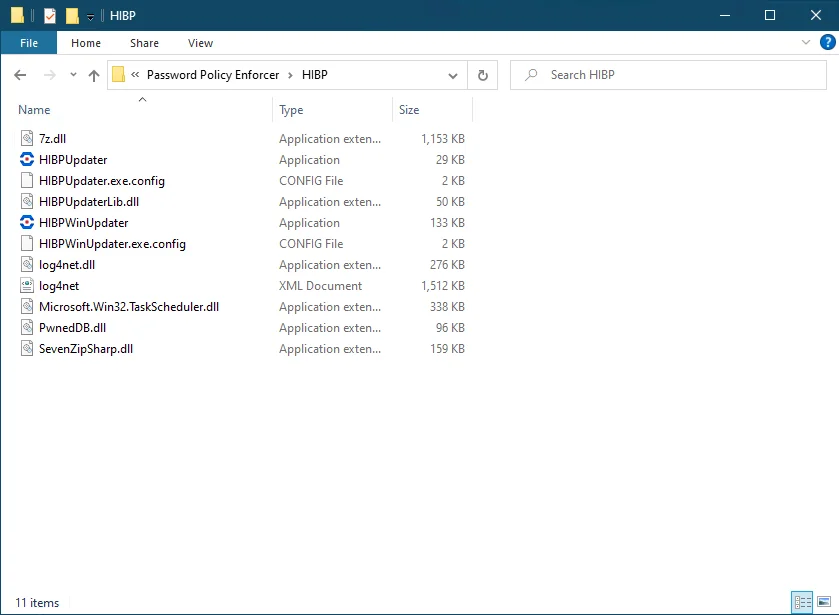Navigate to Password Policy Enforcer breadcrumb

213,75
